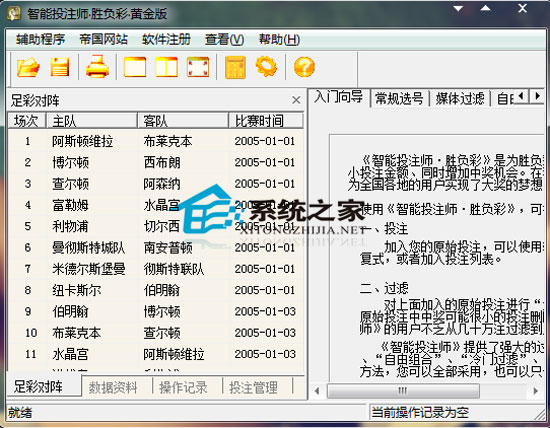Image resolution: width=550 pixels, height=428 pixels.
Task: Click the guide pane scroll-right arrow
Action: [x=536, y=390]
